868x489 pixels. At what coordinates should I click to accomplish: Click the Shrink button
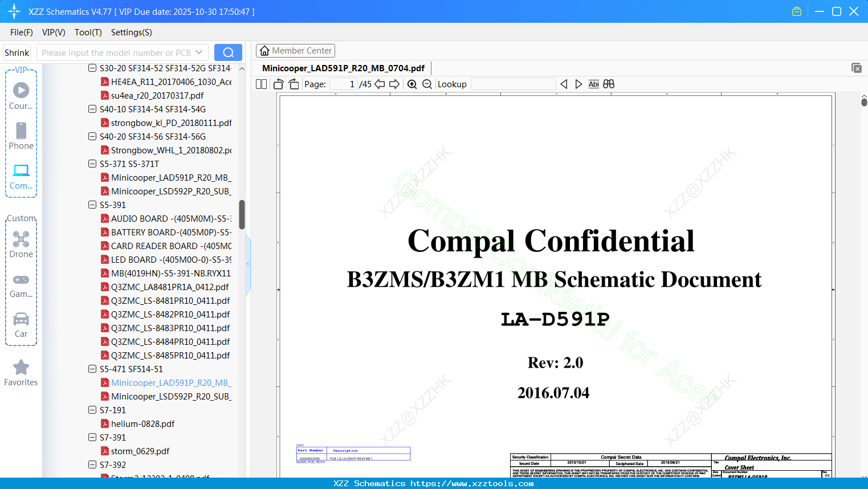coord(17,52)
